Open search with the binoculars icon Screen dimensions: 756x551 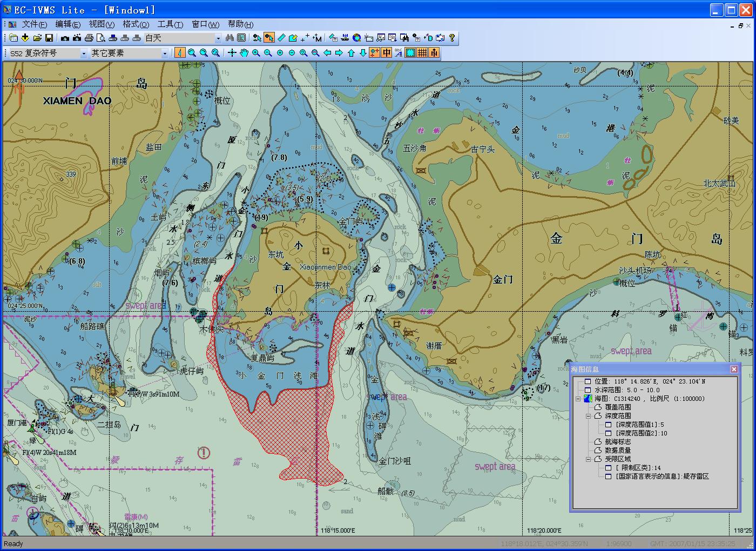click(x=230, y=38)
